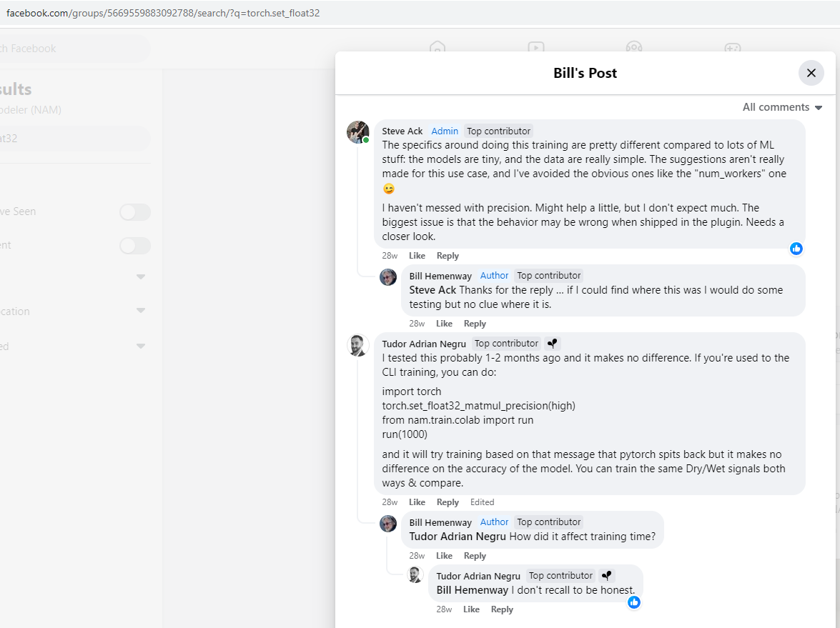Image resolution: width=840 pixels, height=628 pixels.
Task: Expand the first filter dropdown arrow in sidebar
Action: coord(141,276)
